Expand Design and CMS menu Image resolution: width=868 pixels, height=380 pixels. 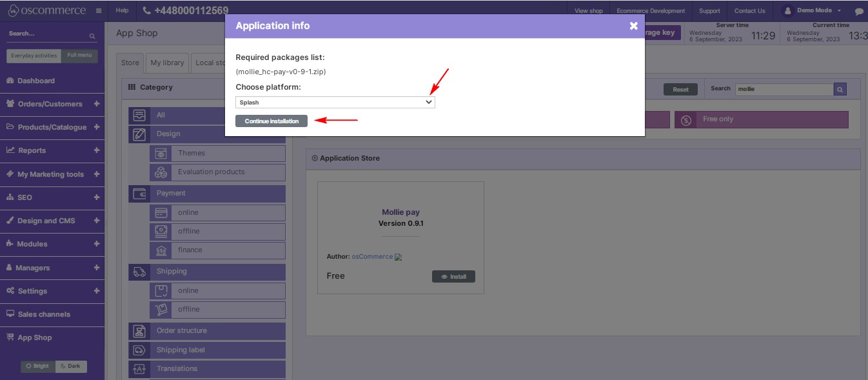[x=97, y=221]
